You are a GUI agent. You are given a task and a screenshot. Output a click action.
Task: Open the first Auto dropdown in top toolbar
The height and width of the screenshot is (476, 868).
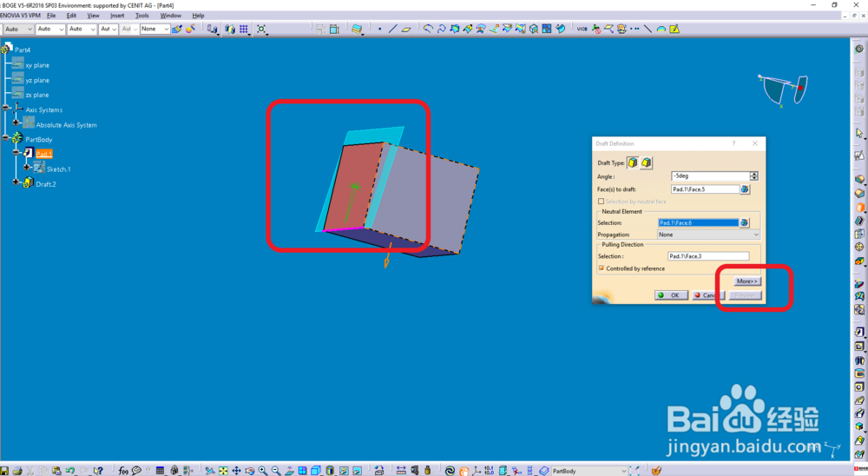tap(18, 29)
